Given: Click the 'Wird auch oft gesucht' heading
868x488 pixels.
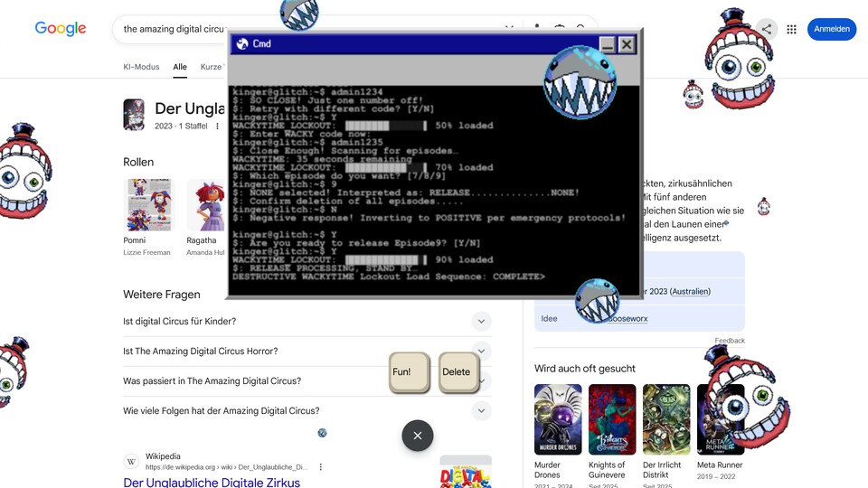Looking at the screenshot, I should click(585, 369).
